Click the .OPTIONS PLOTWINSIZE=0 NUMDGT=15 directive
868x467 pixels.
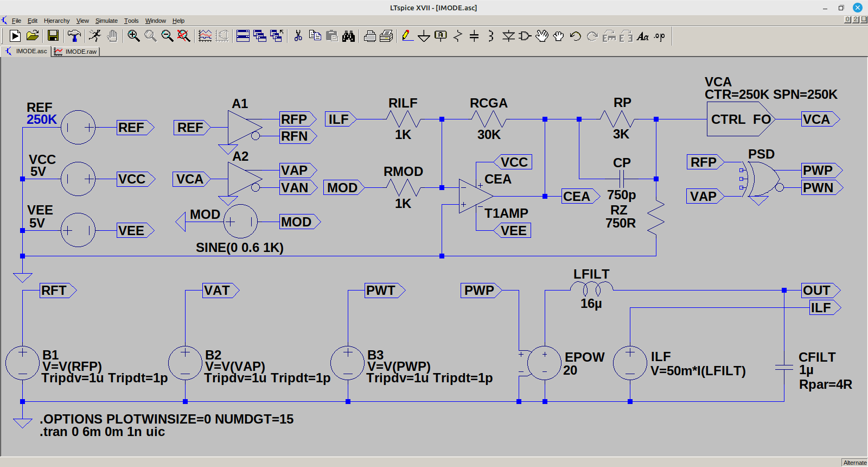[167, 419]
